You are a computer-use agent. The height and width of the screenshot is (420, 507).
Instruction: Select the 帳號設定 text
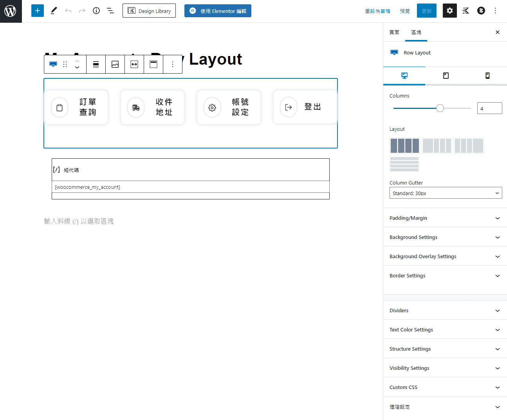click(240, 107)
